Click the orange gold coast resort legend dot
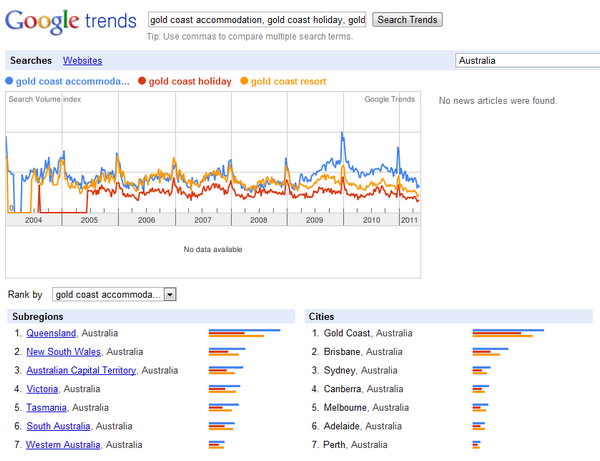The width and height of the screenshot is (600, 461). pos(244,81)
